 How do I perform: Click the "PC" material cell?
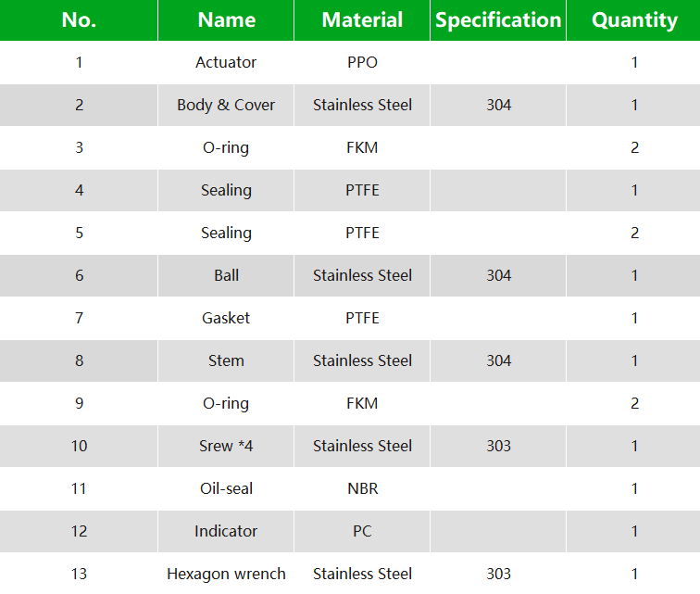point(362,532)
